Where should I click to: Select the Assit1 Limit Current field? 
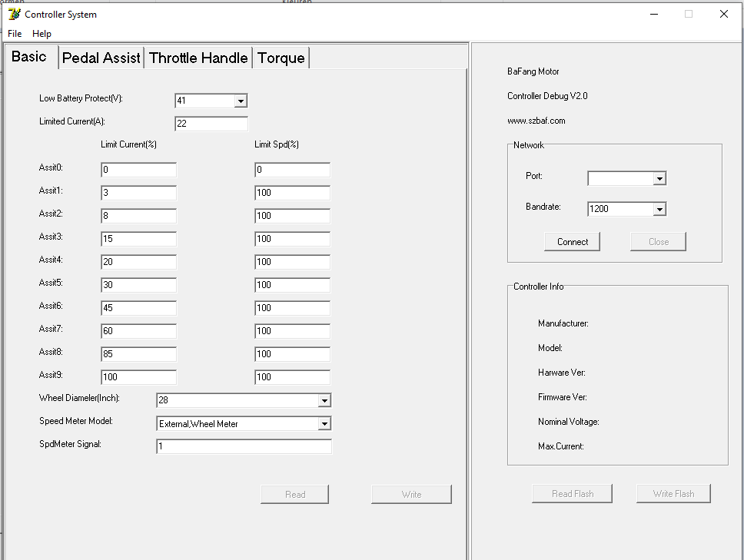pos(138,193)
